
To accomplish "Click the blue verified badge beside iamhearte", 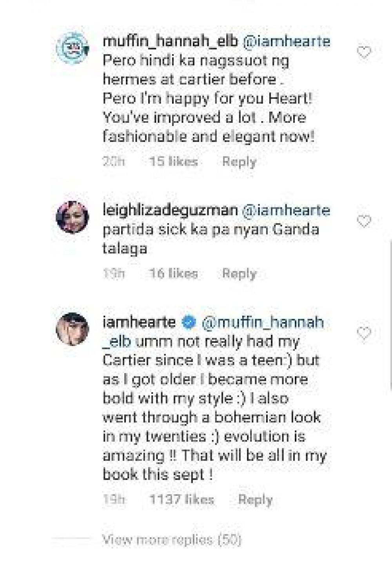I will click(189, 322).
